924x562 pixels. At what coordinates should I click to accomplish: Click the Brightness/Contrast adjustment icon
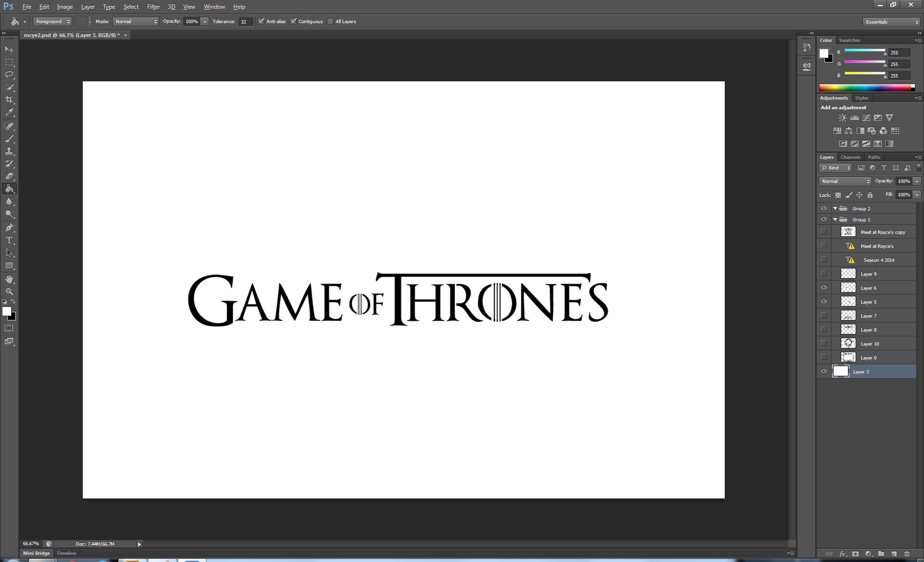pos(843,117)
